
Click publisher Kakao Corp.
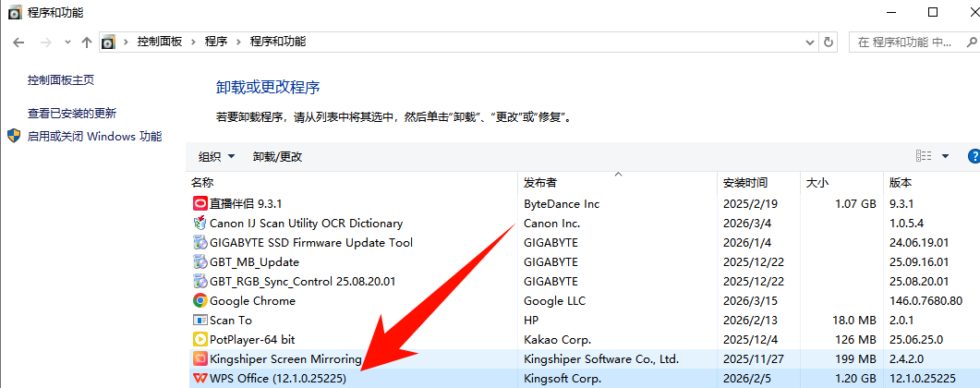[x=558, y=339]
